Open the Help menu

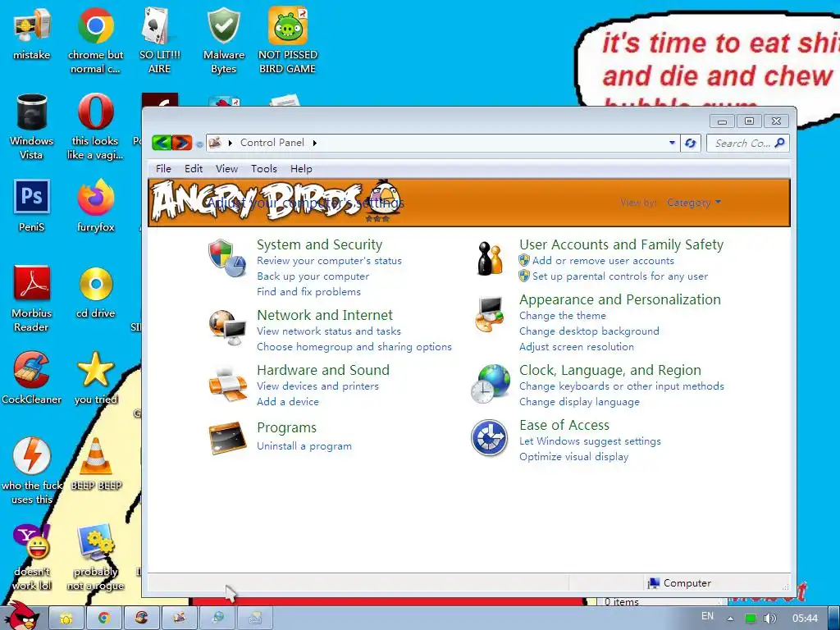(301, 169)
